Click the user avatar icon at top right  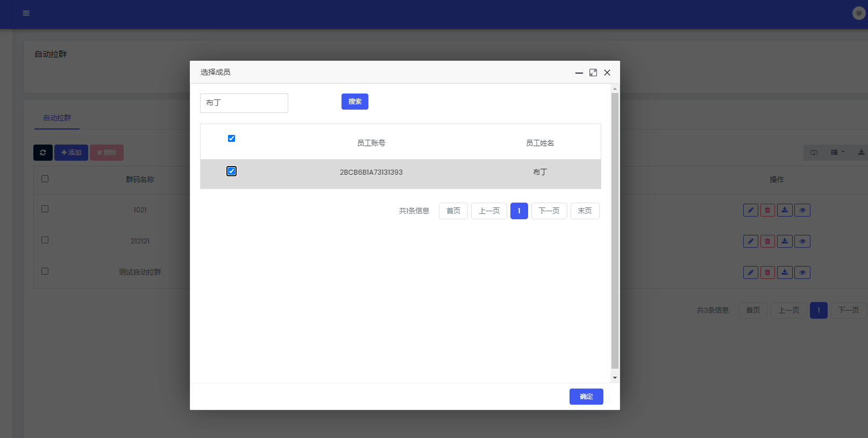(x=858, y=13)
